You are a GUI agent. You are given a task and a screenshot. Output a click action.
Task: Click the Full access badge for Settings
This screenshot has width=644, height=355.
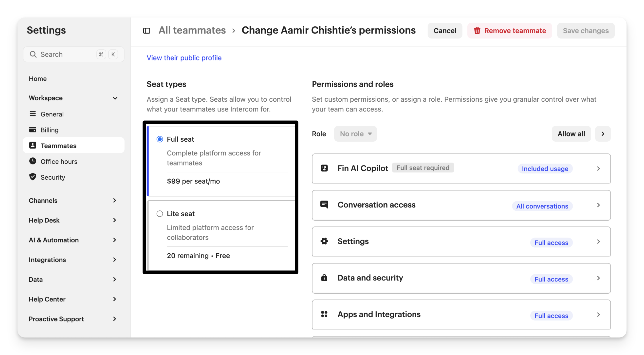coord(552,243)
